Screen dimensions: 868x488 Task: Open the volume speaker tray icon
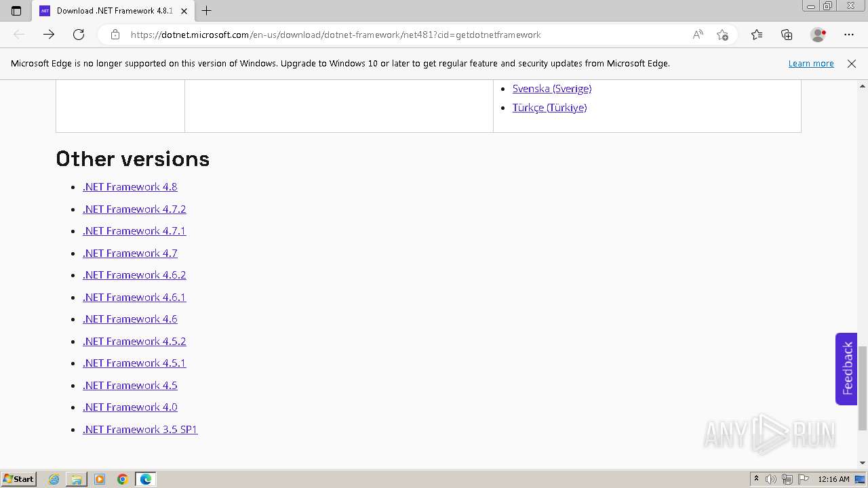771,479
